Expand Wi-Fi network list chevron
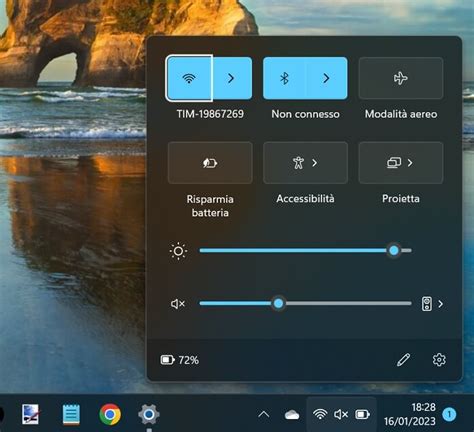 [x=232, y=78]
